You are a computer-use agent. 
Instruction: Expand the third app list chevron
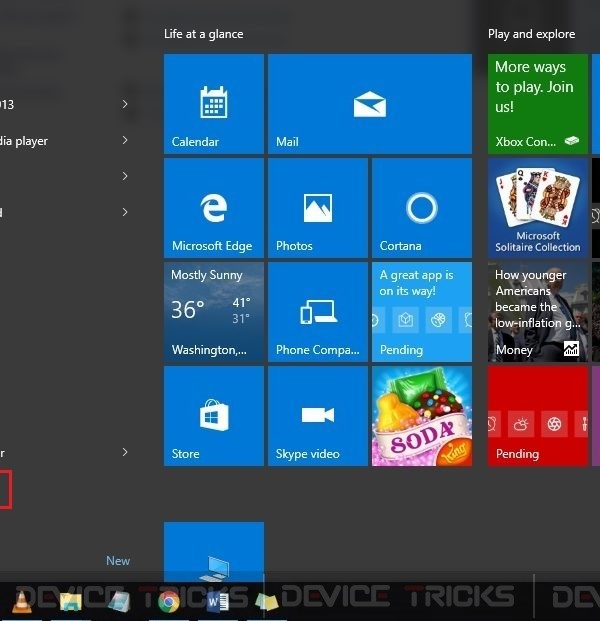[125, 176]
